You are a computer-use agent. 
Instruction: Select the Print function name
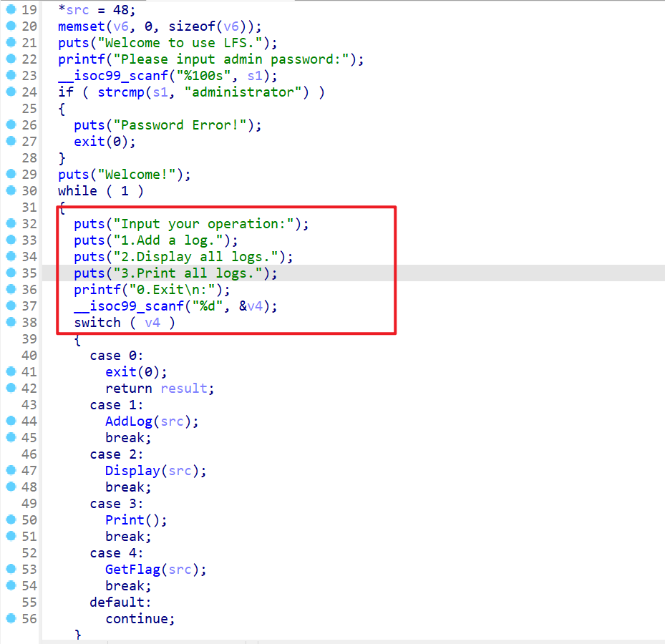[125, 520]
